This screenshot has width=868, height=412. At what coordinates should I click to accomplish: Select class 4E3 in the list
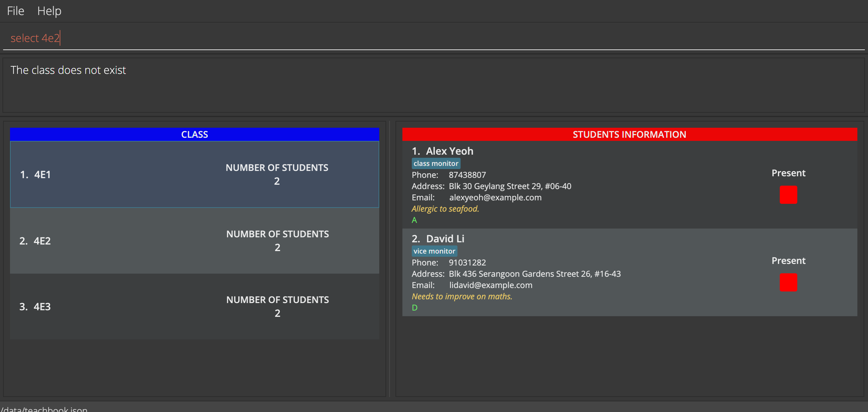coord(194,306)
